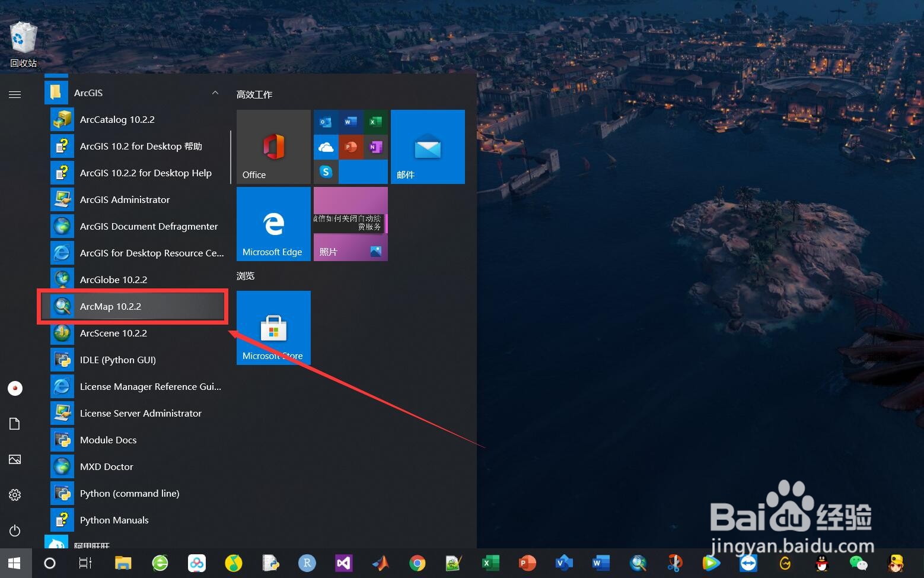Viewport: 924px width, 578px height.
Task: Collapse the ArcGIS folder group
Action: click(x=215, y=93)
